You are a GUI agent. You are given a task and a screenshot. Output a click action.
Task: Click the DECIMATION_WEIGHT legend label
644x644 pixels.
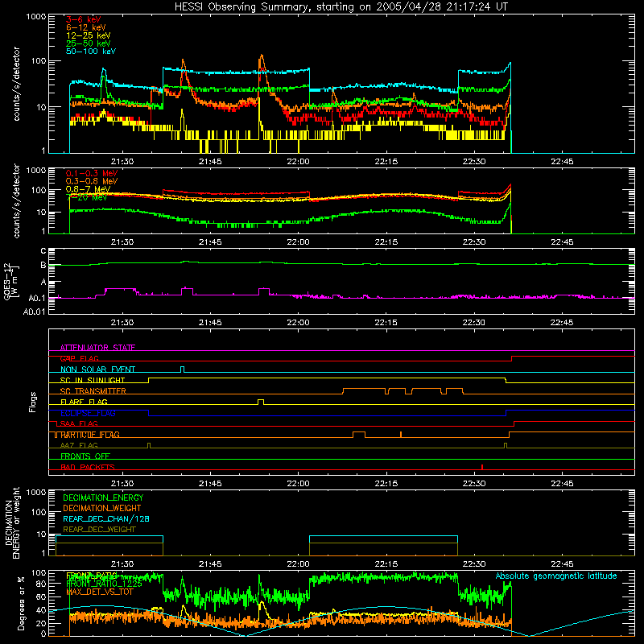point(102,508)
